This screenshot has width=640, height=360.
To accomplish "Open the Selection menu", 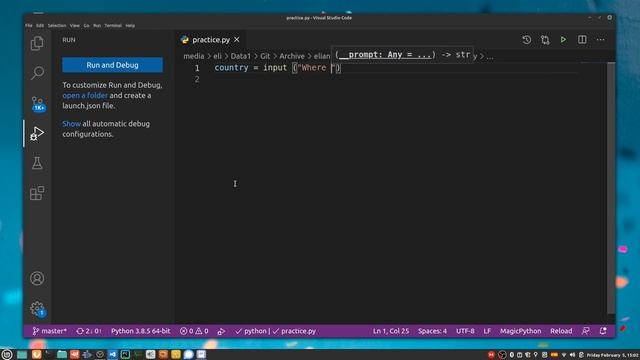I will pos(57,25).
